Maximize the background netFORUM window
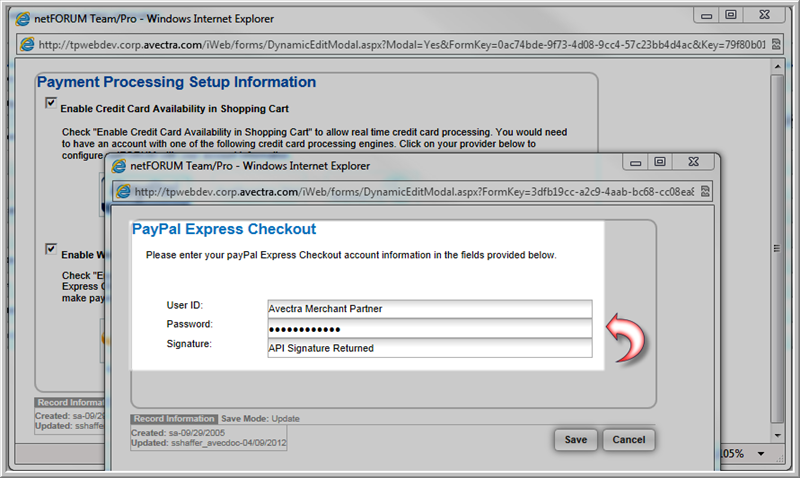800x478 pixels. (731, 15)
